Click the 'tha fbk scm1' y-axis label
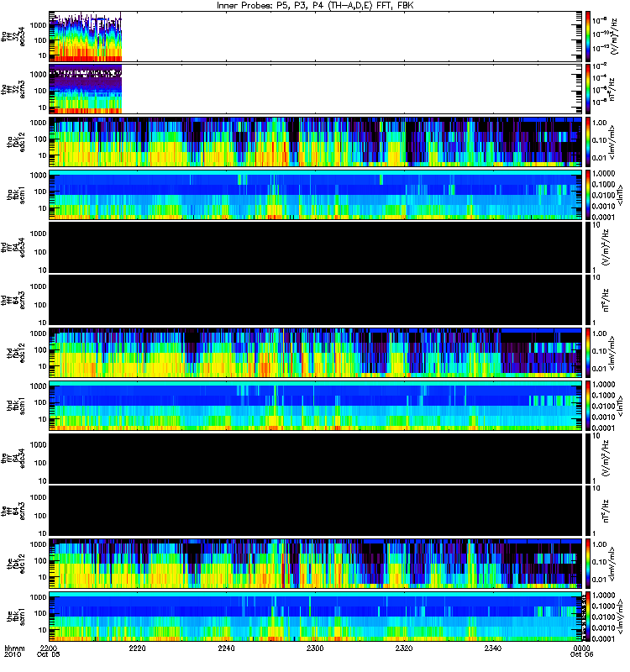This screenshot has width=630, height=672. [x=16, y=195]
